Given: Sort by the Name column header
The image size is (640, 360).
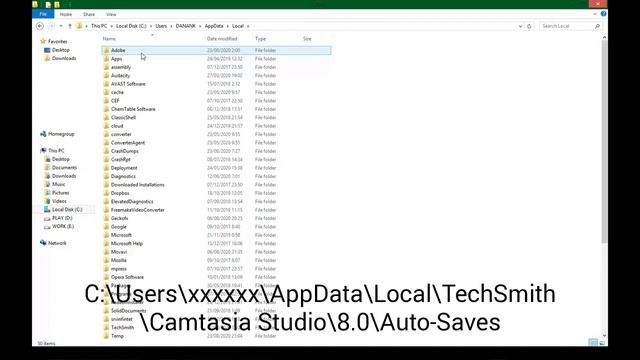Looking at the screenshot, I should coord(109,39).
